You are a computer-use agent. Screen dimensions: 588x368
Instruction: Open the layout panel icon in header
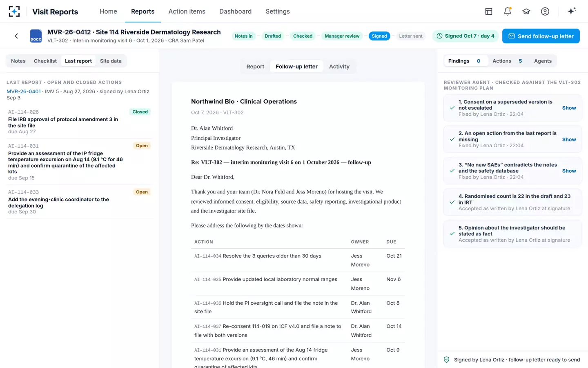489,11
